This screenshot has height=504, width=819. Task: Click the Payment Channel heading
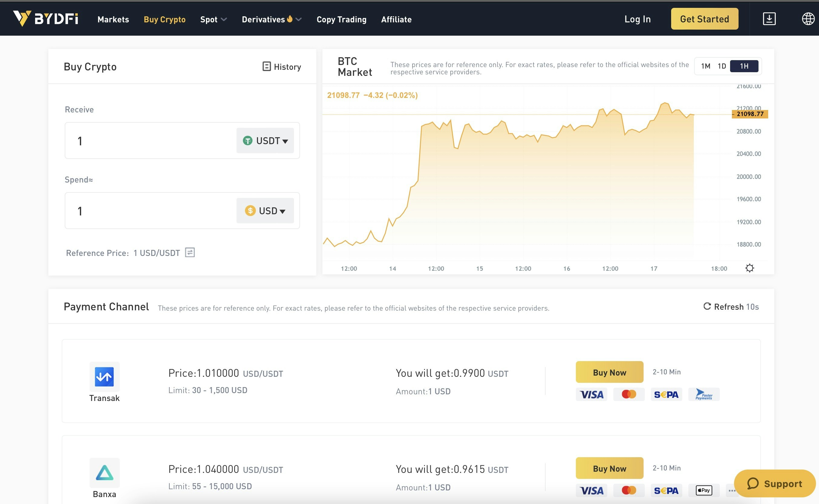106,306
